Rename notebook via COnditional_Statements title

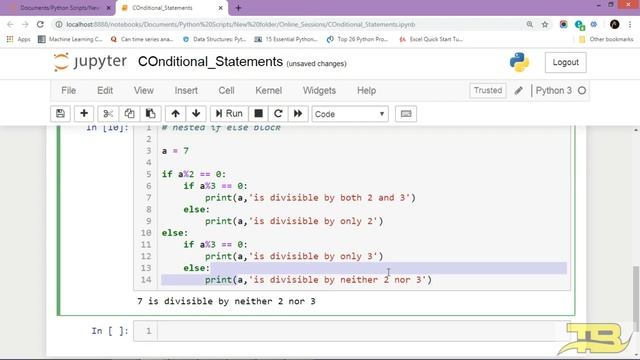click(x=210, y=62)
